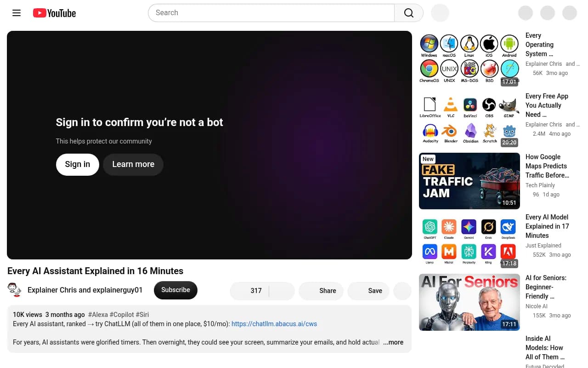The width and height of the screenshot is (588, 368).
Task: Follow the chatllm.abacus.ai/cws link
Action: (x=274, y=324)
